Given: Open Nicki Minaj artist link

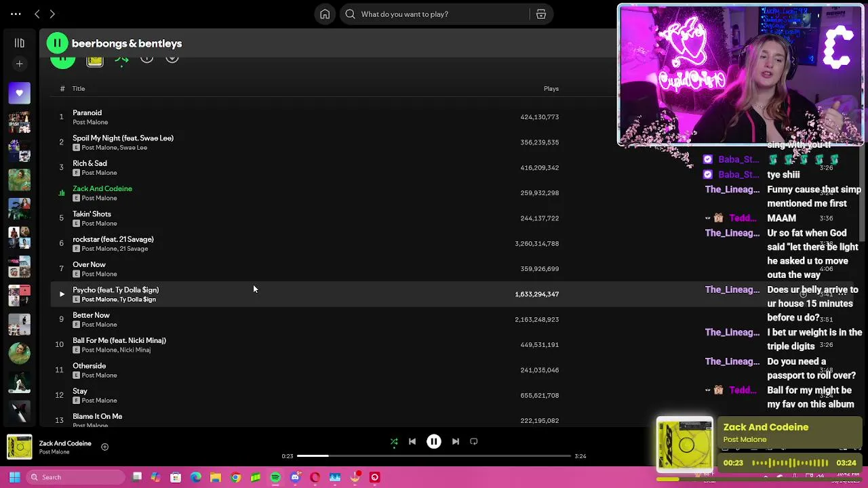Looking at the screenshot, I should tap(135, 350).
